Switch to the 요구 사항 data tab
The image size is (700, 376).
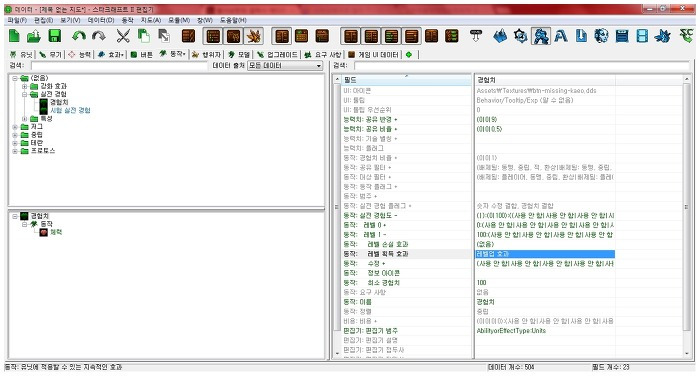point(323,54)
